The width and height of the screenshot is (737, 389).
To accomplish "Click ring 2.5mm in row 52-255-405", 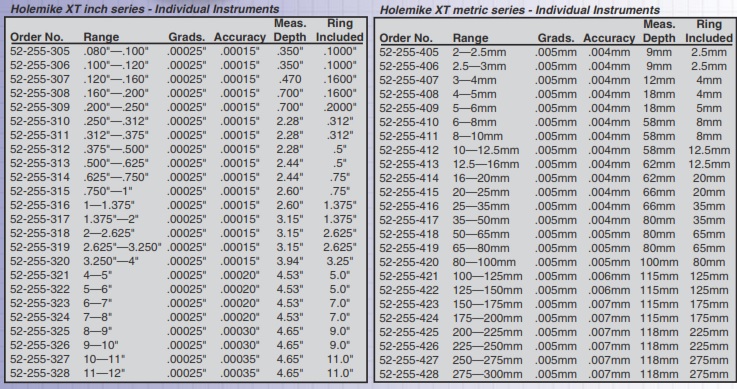I will [709, 52].
